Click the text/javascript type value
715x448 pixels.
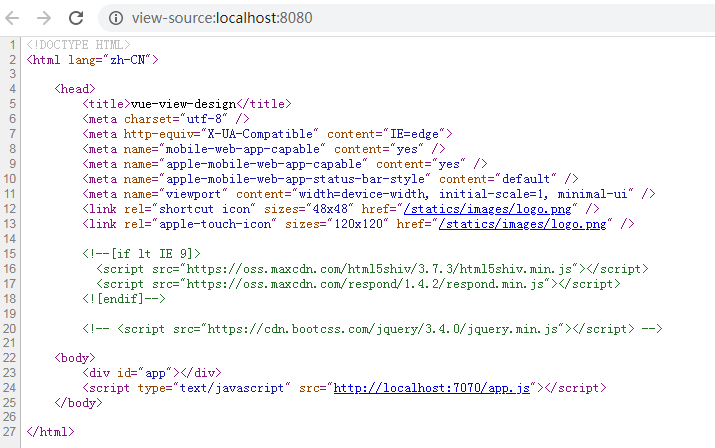(232, 388)
